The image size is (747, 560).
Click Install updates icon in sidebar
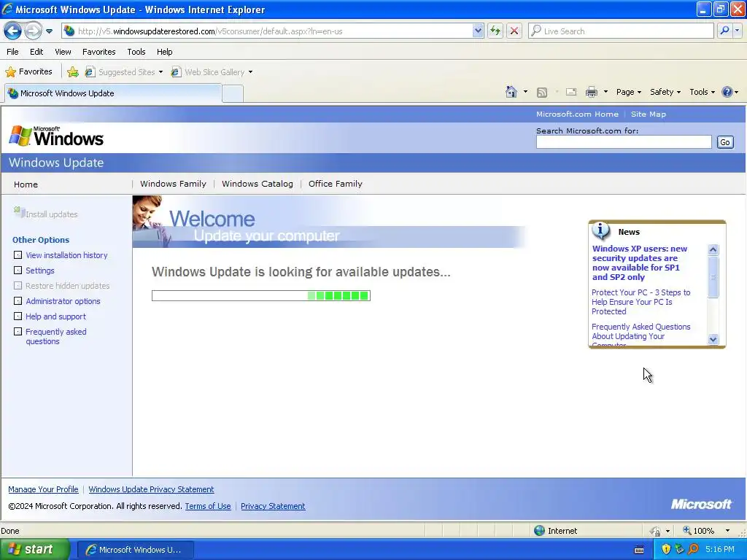19,212
